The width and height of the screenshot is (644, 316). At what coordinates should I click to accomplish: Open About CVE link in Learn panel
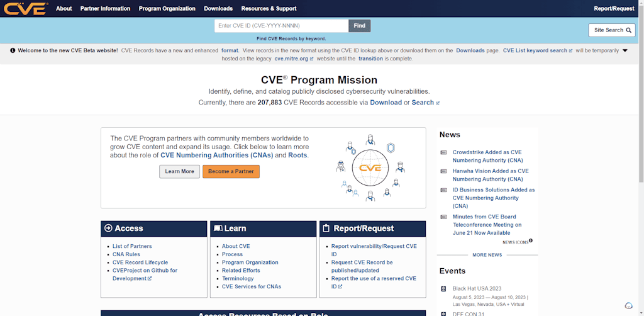point(236,246)
